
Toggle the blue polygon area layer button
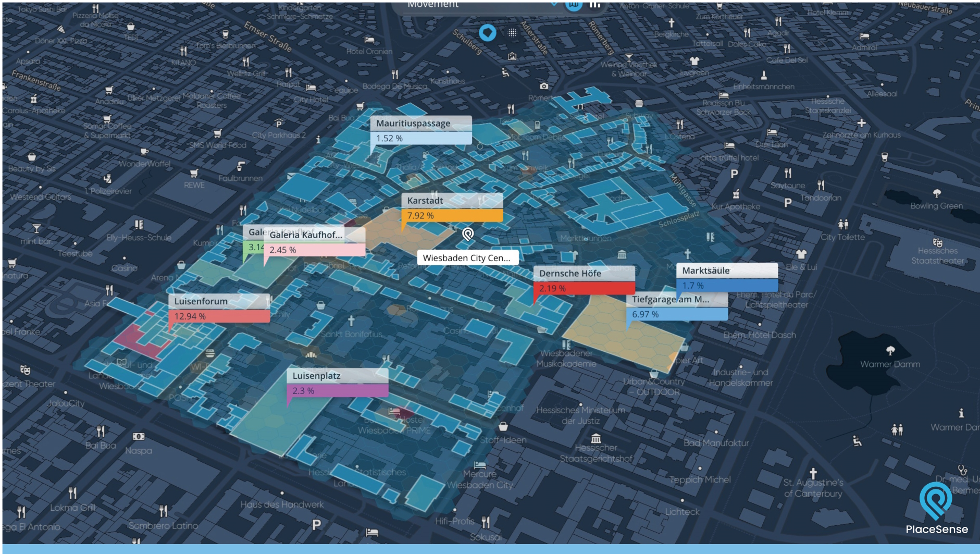[488, 33]
